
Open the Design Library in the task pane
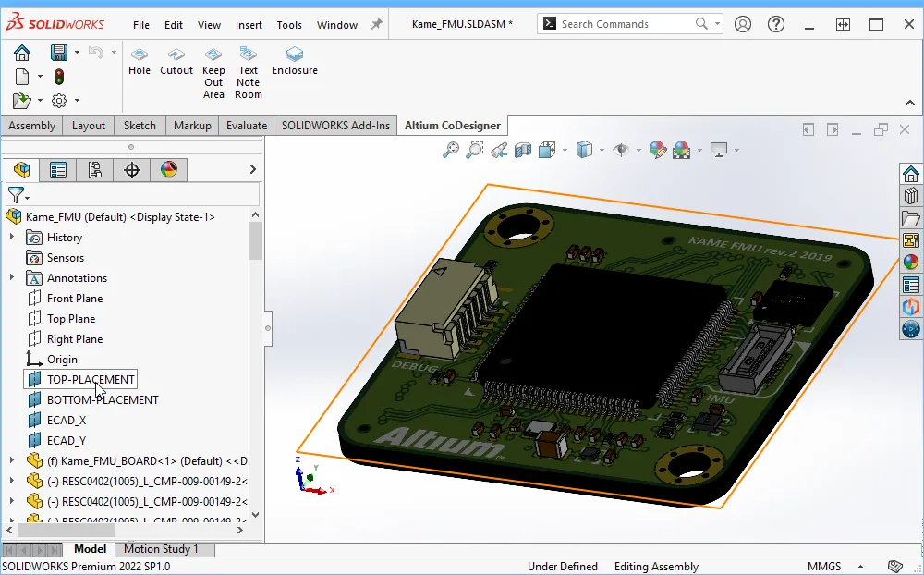tap(911, 196)
